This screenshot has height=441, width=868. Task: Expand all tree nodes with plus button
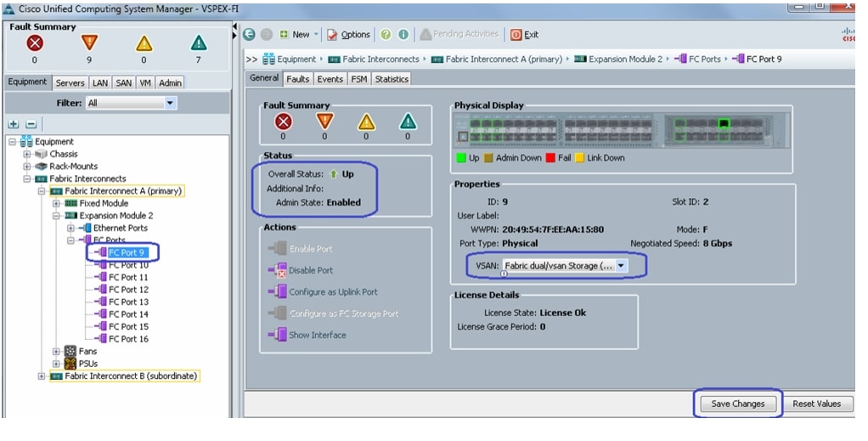coord(14,124)
